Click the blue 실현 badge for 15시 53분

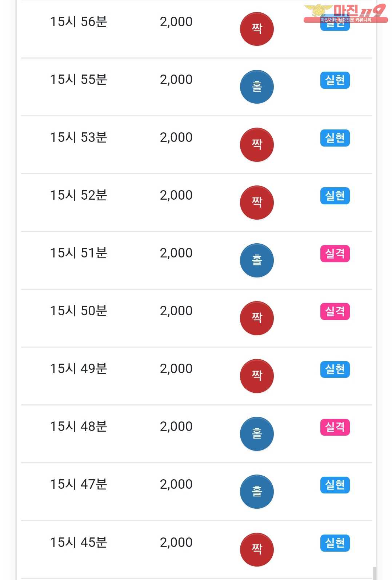[335, 138]
